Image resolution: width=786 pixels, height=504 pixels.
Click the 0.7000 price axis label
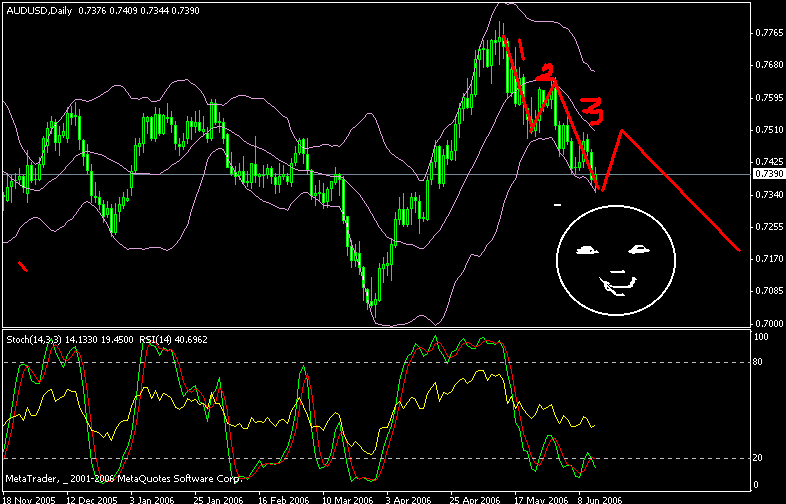tap(769, 323)
